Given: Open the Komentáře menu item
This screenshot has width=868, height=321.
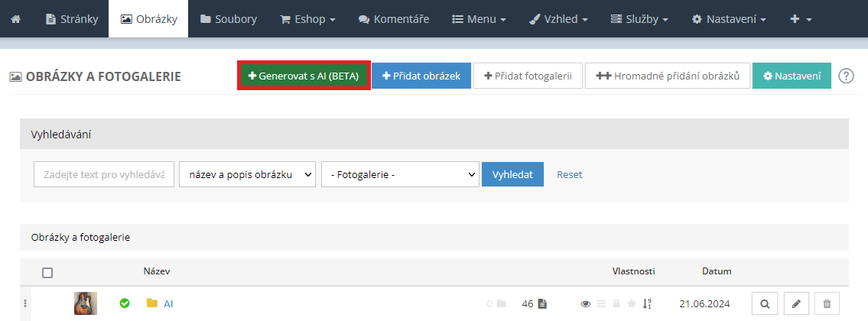Looking at the screenshot, I should (x=394, y=18).
